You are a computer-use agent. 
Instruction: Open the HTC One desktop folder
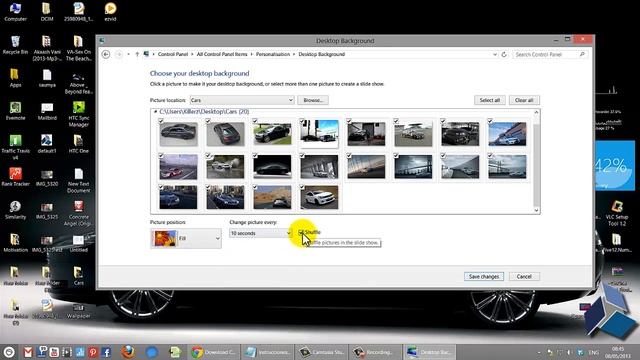pyautogui.click(x=78, y=144)
